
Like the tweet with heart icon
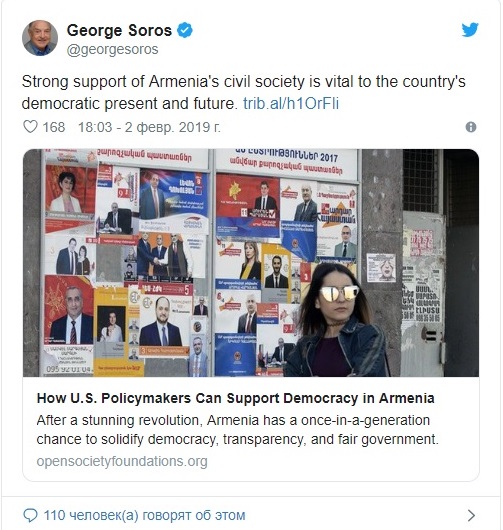(x=30, y=127)
